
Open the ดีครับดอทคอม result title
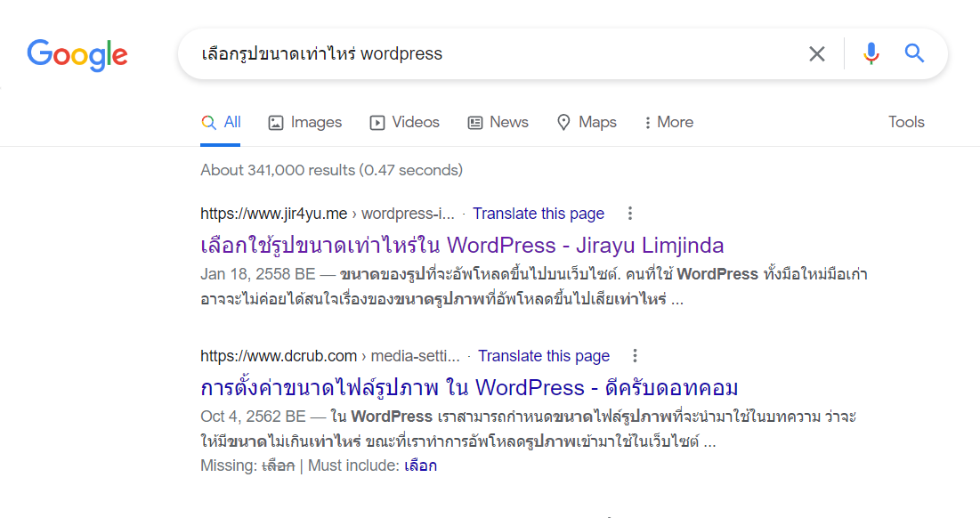[x=469, y=387]
